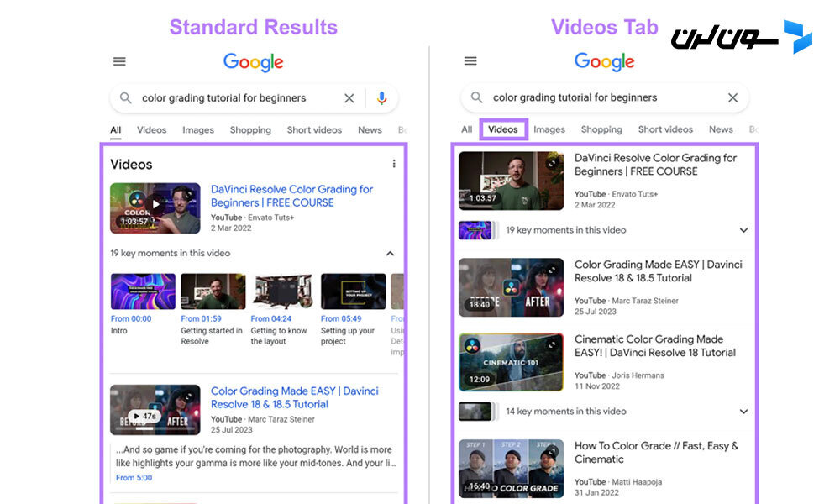Play DaVinci Resolve video thumbnail in Standard Results
Screen dimensions: 840x504
[x=155, y=207]
